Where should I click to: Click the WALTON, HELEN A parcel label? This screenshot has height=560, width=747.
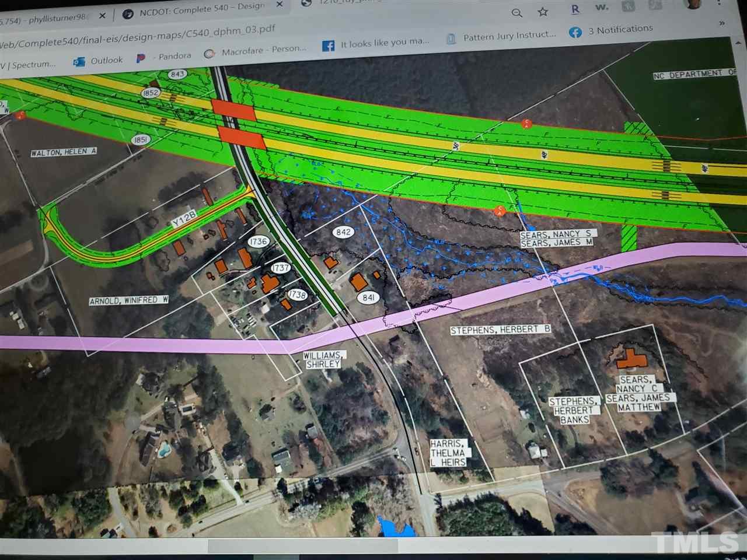click(x=64, y=152)
